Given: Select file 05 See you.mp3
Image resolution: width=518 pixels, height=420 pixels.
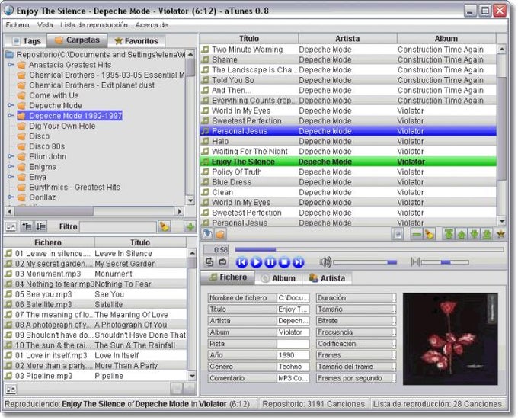Looking at the screenshot, I should 95,294.
